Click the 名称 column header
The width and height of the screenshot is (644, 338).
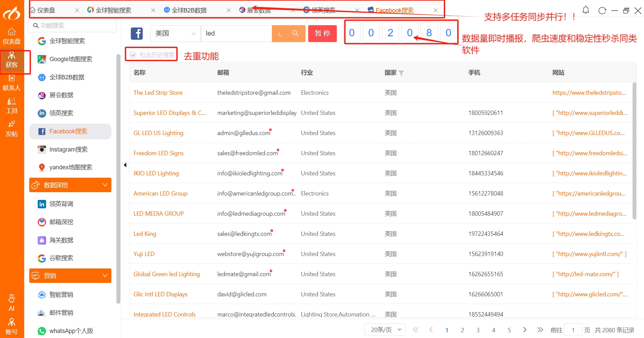coord(140,73)
